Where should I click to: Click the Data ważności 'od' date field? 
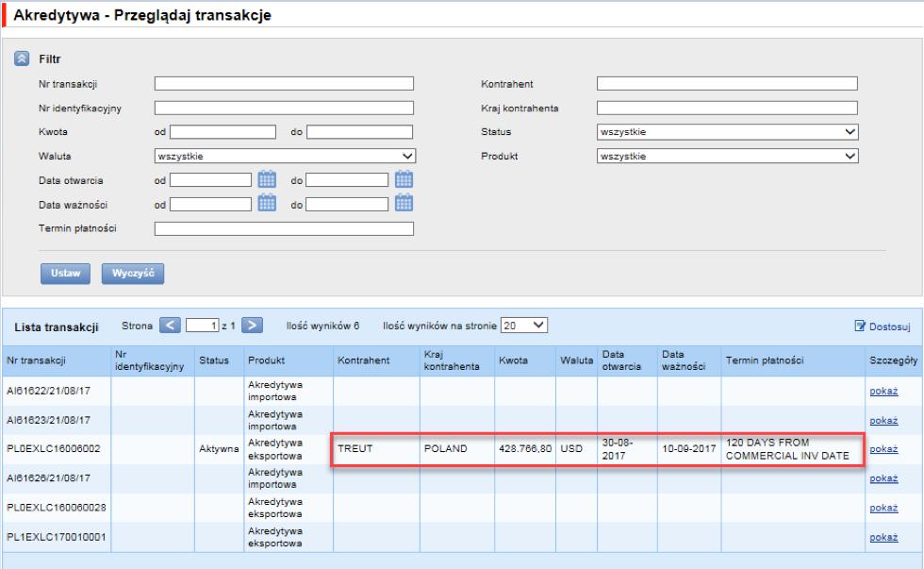click(x=210, y=205)
